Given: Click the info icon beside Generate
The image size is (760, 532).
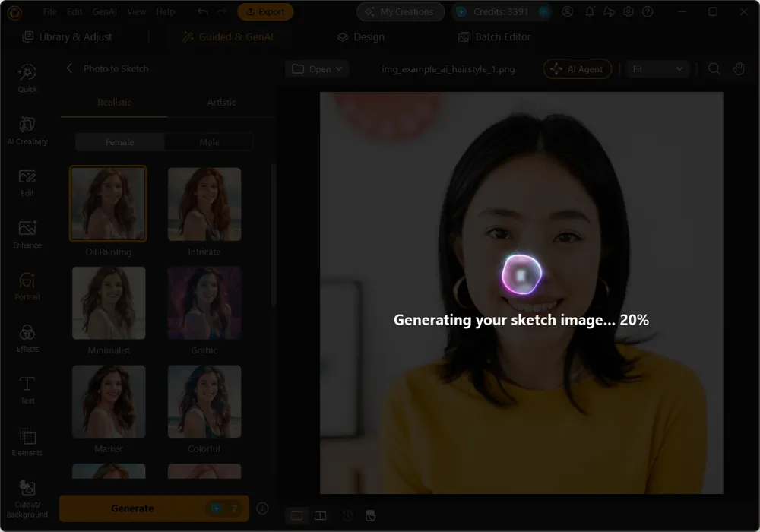Looking at the screenshot, I should (262, 508).
